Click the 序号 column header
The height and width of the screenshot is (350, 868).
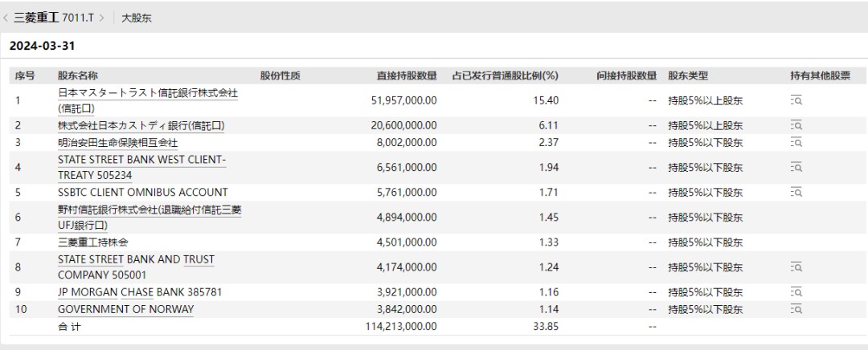25,75
